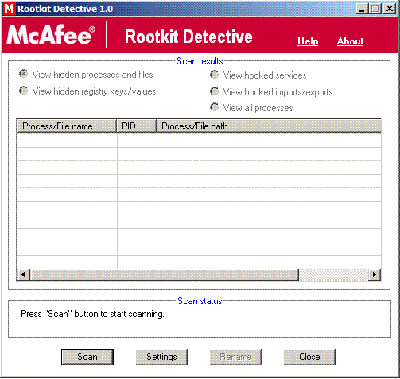The image size is (400, 379).
Task: Sort by Process/File path column header
Action: click(269, 126)
